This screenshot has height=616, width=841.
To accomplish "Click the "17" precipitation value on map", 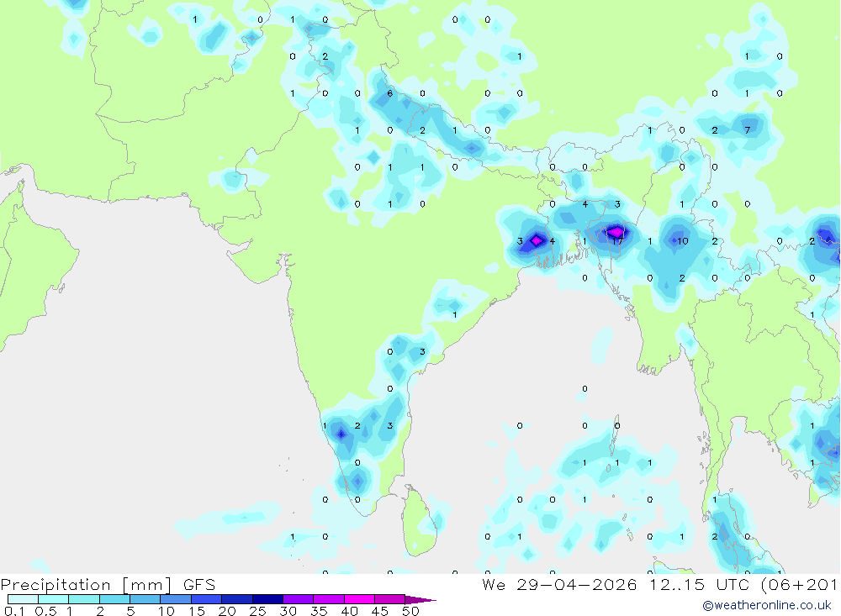I will pos(617,242).
